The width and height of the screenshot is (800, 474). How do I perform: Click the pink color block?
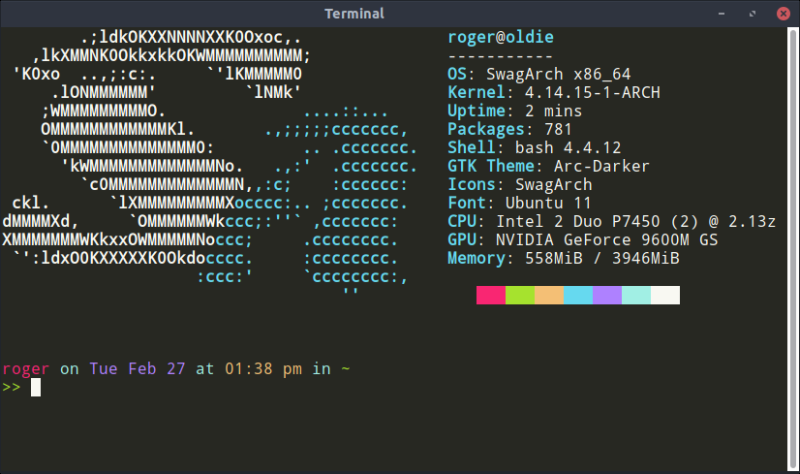point(491,295)
